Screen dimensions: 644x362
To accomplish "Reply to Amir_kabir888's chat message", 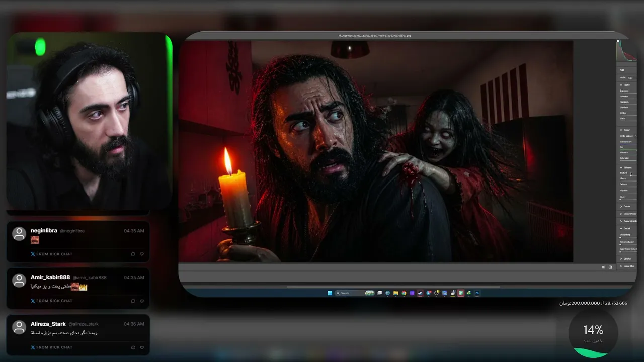I will pyautogui.click(x=133, y=301).
